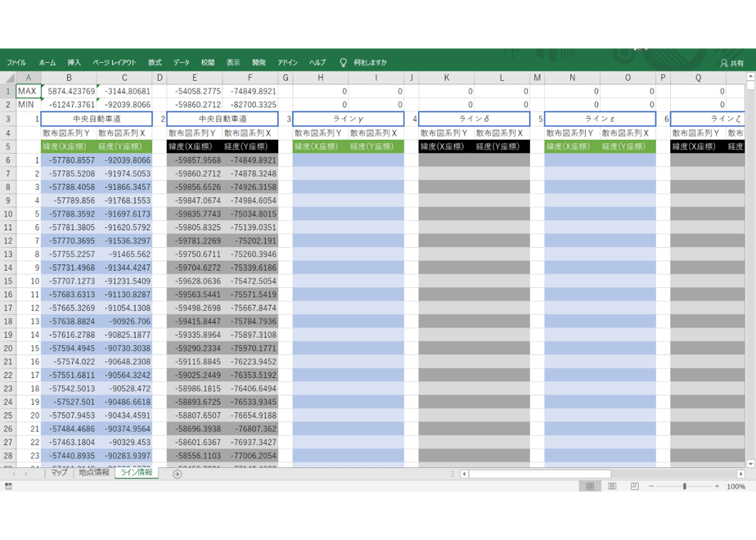Select cell with value -61247.3761
This screenshot has height=540, width=756.
(x=69, y=104)
